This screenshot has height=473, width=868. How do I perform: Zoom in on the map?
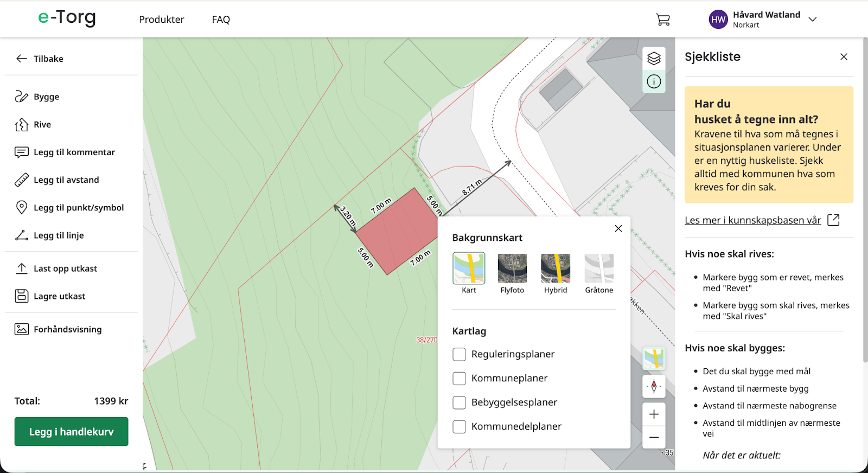(654, 414)
